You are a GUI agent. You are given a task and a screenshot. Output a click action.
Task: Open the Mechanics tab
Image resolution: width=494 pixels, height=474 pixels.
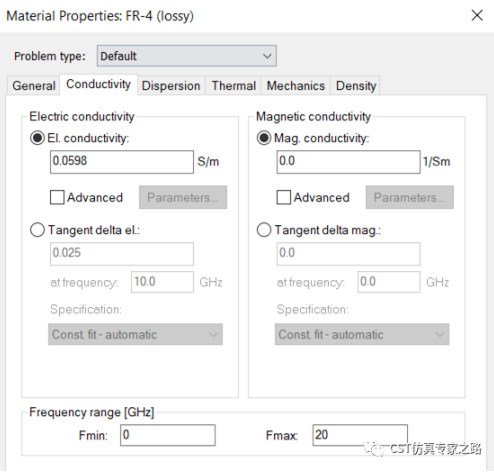click(296, 86)
